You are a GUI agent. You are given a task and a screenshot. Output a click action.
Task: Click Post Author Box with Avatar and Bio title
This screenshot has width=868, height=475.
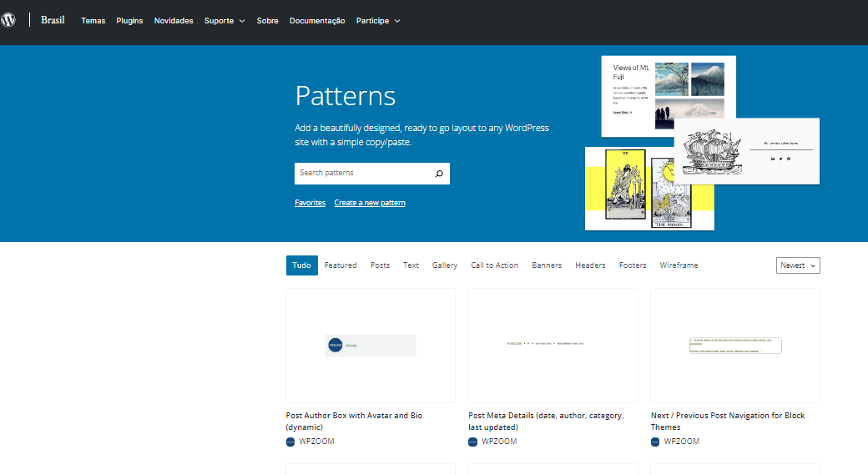pos(354,422)
